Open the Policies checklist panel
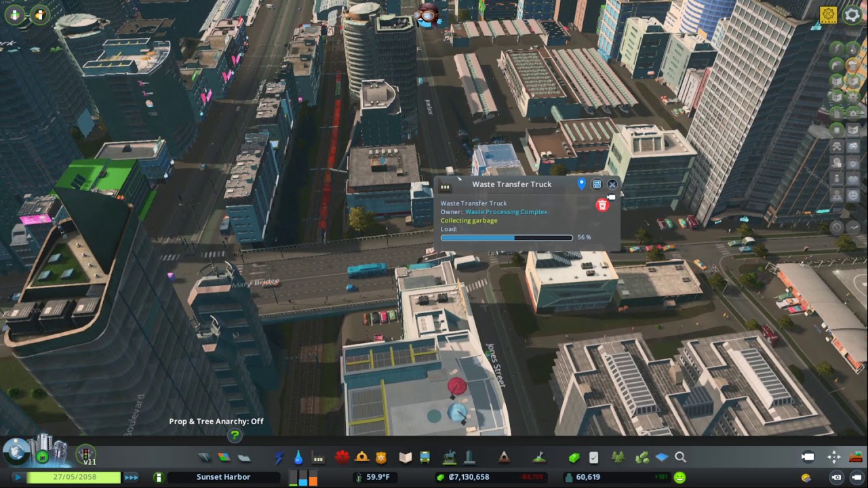Screen dimensions: 868x488 tap(594, 457)
